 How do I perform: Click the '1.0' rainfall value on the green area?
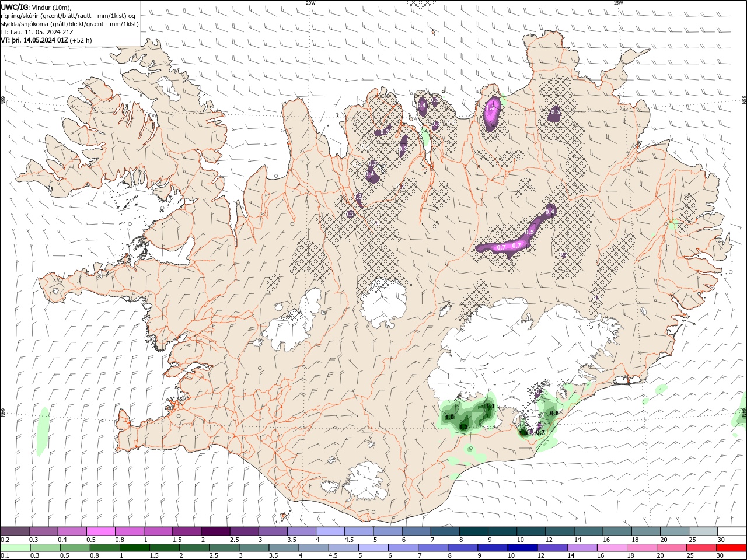(x=449, y=417)
